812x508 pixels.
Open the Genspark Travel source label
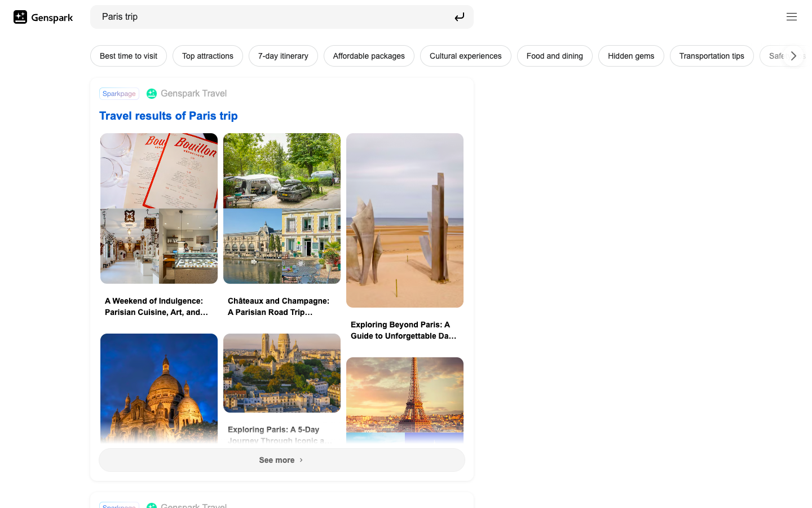click(194, 94)
